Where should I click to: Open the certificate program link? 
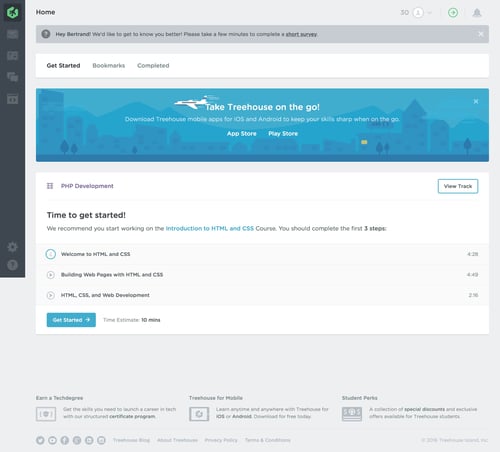pyautogui.click(x=132, y=417)
